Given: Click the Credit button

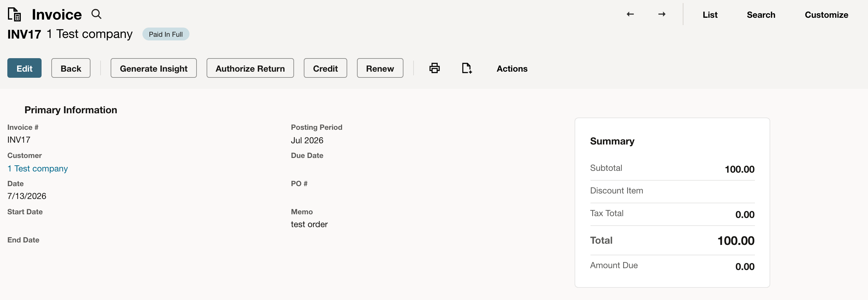Looking at the screenshot, I should [x=325, y=68].
